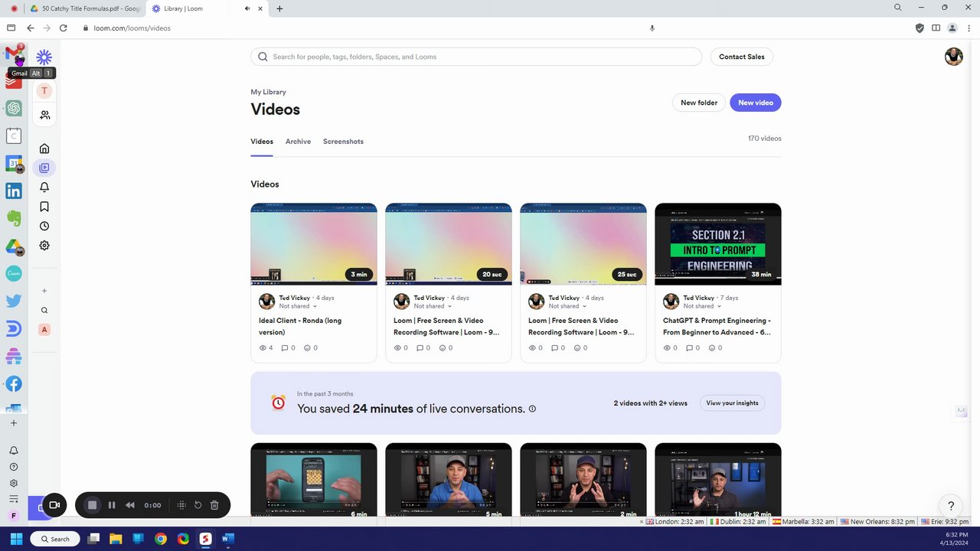The width and height of the screenshot is (980, 551).
Task: Switch to the Screenshots tab
Action: (x=343, y=142)
